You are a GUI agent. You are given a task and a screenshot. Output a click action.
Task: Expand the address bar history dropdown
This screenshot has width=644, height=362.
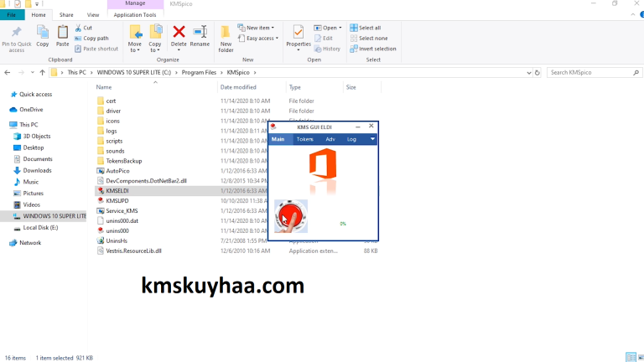tap(528, 73)
